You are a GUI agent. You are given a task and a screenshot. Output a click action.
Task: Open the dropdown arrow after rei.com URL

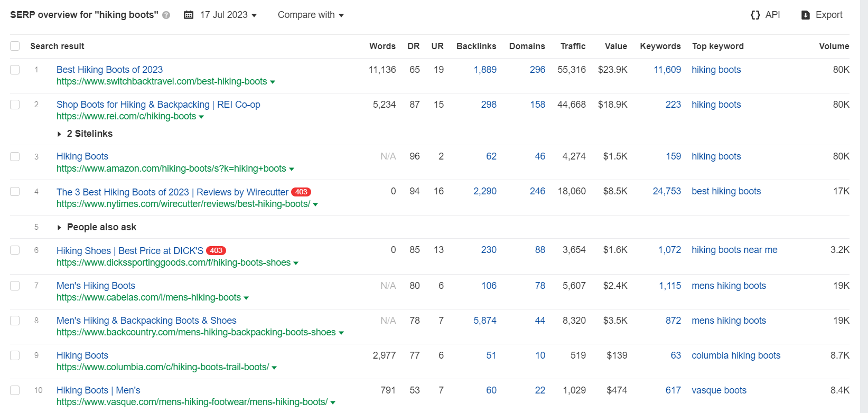pyautogui.click(x=201, y=117)
